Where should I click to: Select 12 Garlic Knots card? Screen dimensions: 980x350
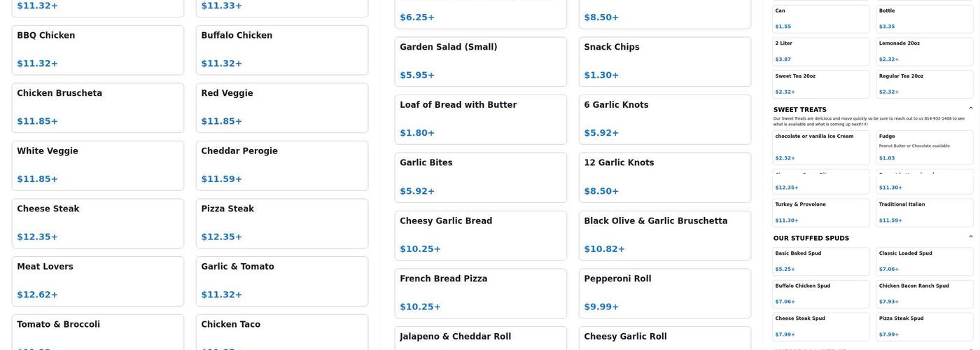(664, 177)
